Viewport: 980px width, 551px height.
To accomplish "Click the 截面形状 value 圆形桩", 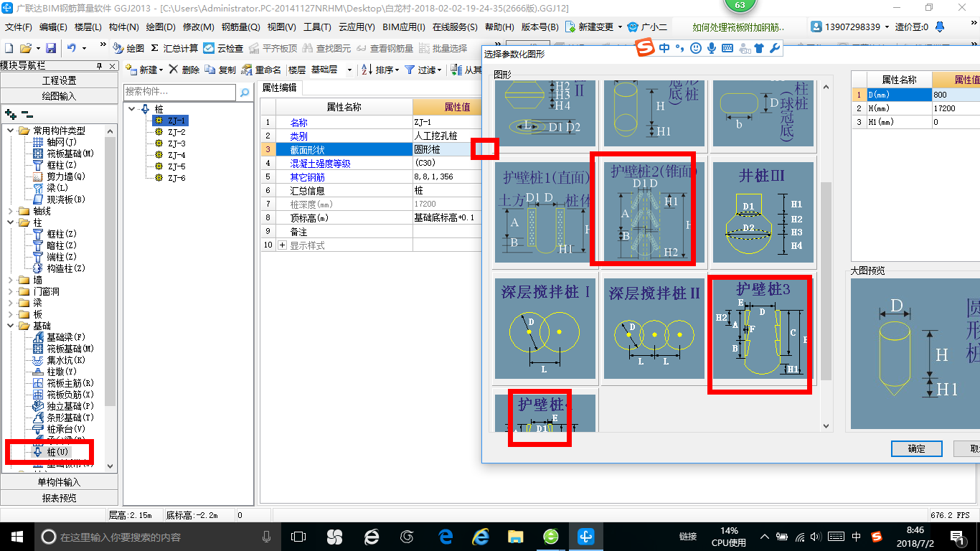I will point(446,149).
